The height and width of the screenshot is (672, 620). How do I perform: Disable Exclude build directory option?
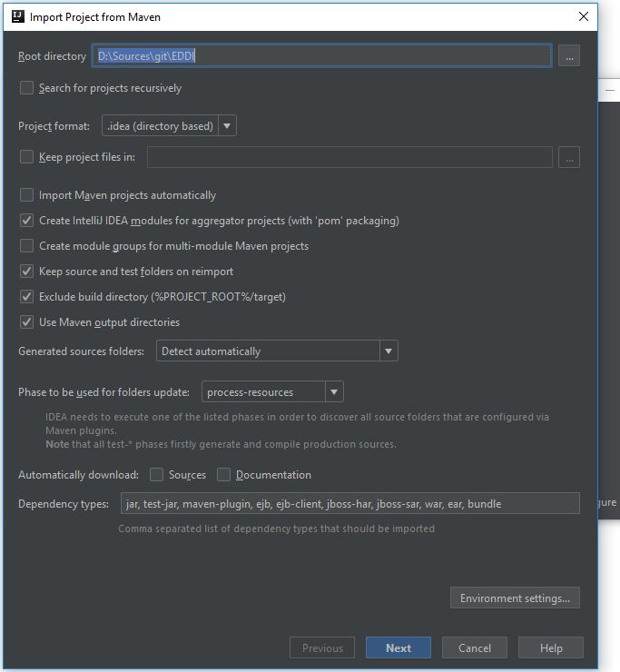(27, 297)
